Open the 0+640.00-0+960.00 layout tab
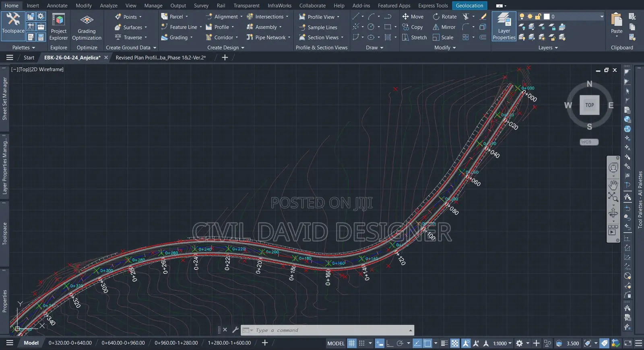 (x=123, y=343)
